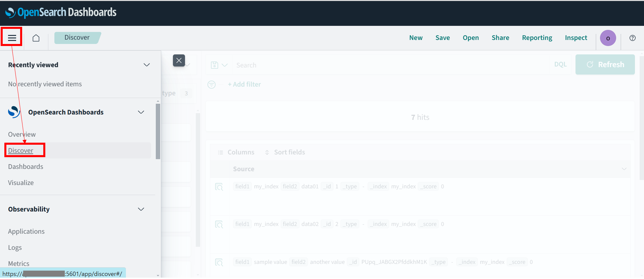Expand the Source column header chevron

624,169
